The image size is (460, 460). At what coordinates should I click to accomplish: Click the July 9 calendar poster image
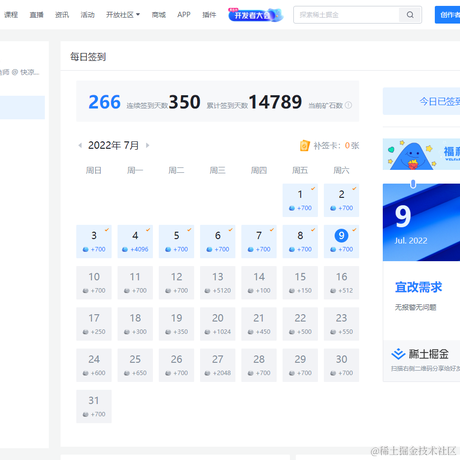pos(421,222)
